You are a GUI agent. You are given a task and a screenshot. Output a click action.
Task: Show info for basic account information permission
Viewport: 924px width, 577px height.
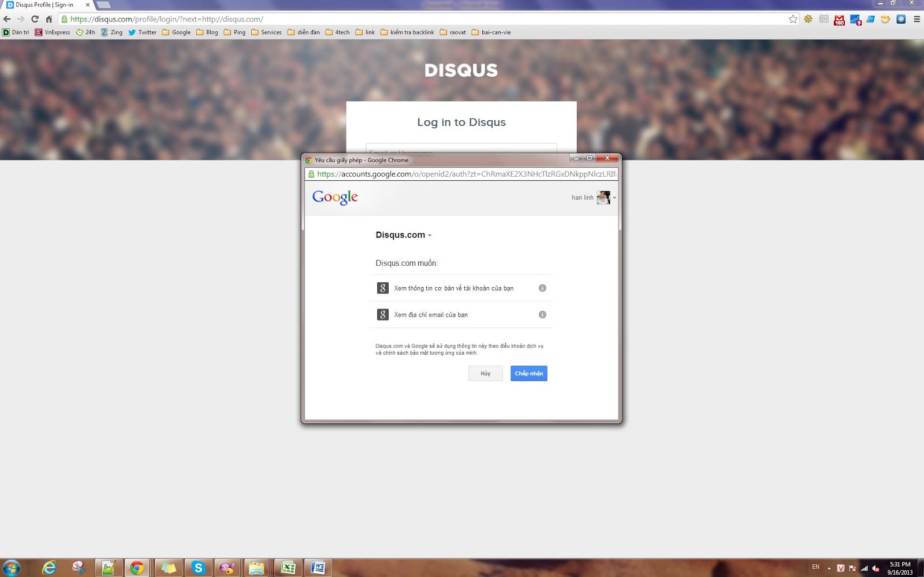click(x=542, y=288)
